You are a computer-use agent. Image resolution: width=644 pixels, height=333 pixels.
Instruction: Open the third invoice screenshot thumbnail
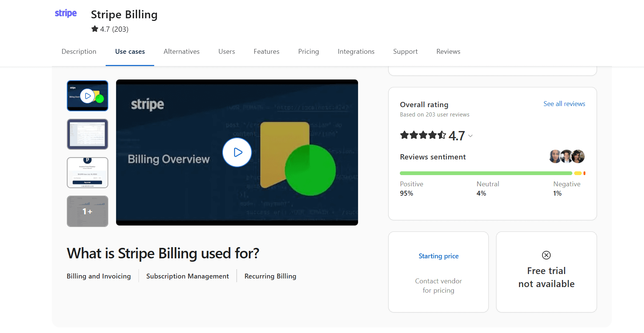87,172
